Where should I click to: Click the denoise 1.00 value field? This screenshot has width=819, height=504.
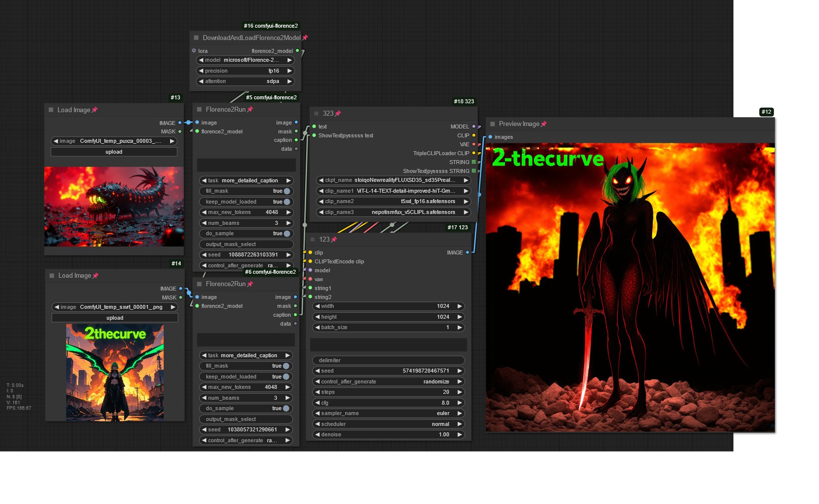pos(388,434)
